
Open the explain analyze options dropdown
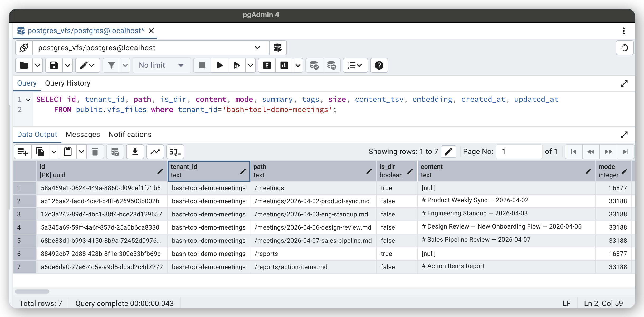pos(298,65)
